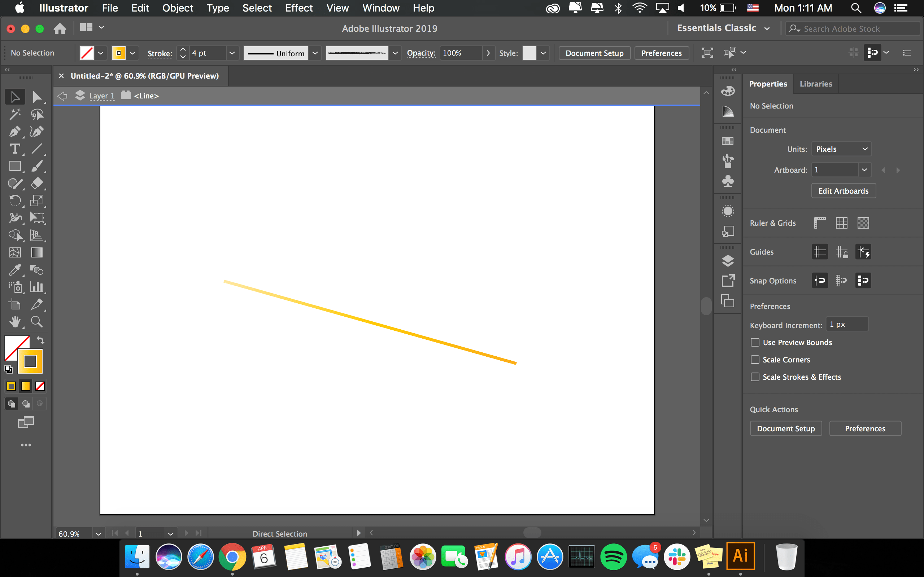
Task: Open the stroke weight dropdown
Action: 232,53
